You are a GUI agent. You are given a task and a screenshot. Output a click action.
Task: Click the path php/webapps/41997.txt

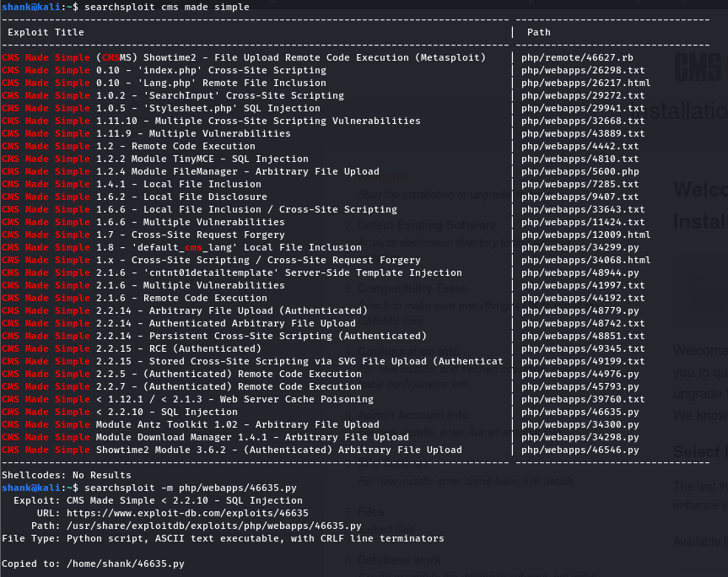(583, 285)
